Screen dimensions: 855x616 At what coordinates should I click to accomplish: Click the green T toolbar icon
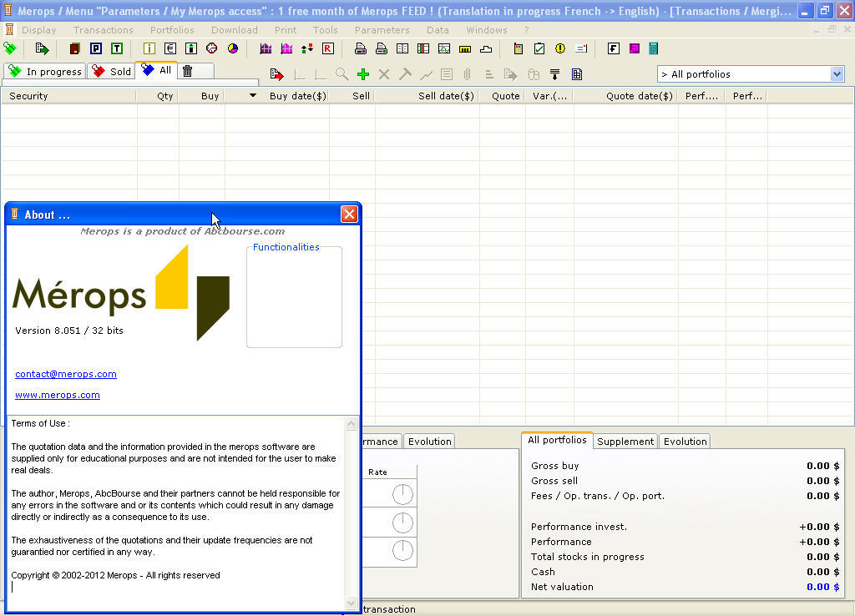click(117, 48)
